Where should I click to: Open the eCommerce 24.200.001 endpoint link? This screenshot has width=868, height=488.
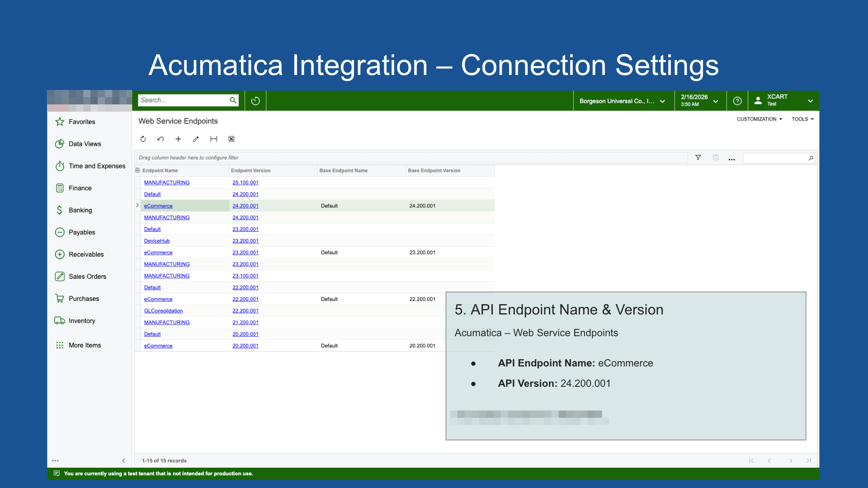click(x=158, y=206)
